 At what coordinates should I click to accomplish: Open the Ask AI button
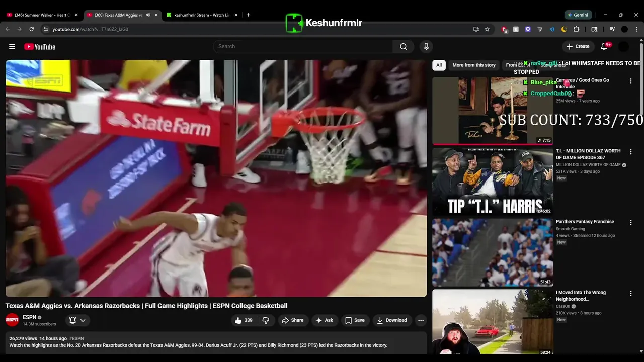tap(324, 320)
